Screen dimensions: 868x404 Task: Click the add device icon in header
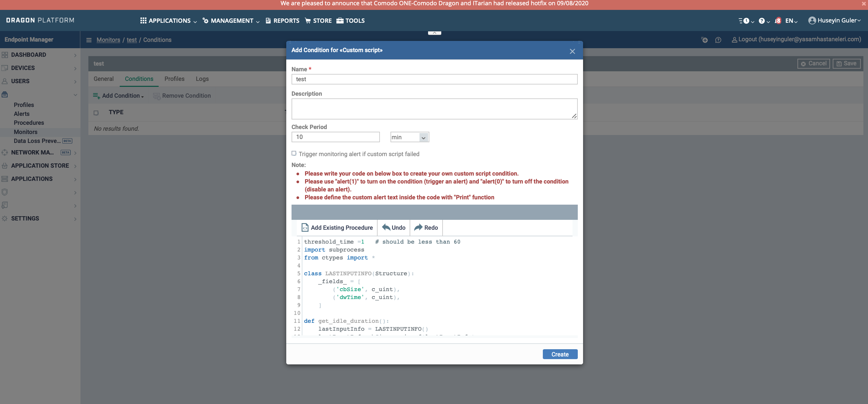[x=704, y=40]
